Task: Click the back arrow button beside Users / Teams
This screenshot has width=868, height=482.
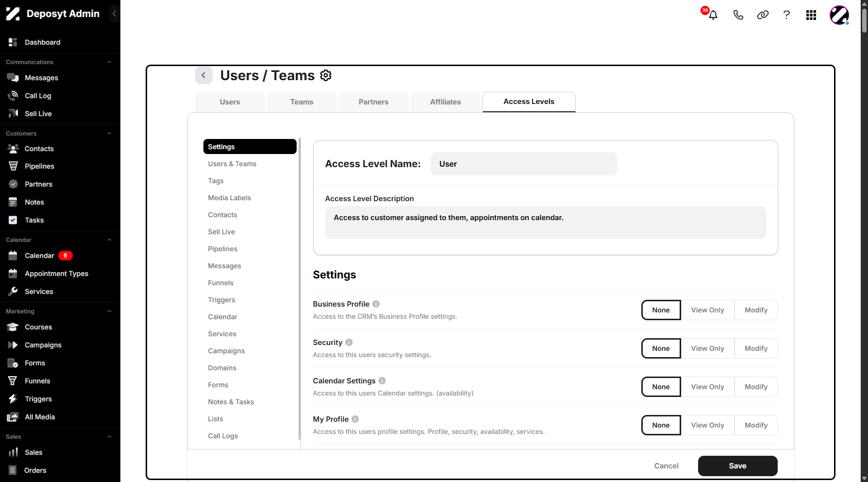Action: 204,75
